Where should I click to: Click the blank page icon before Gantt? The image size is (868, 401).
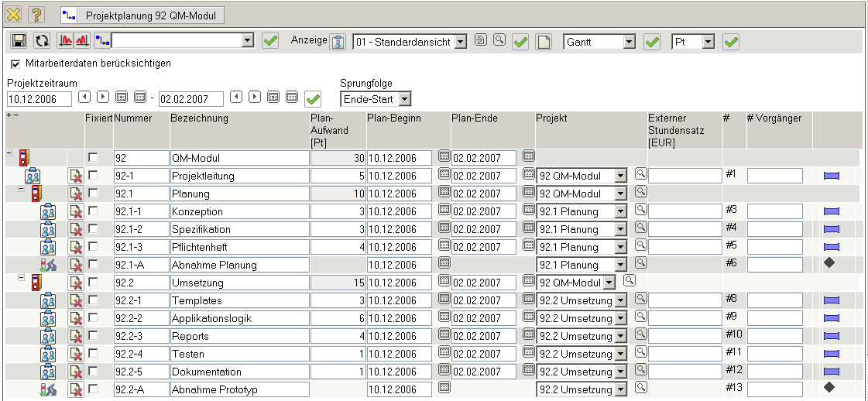click(544, 41)
